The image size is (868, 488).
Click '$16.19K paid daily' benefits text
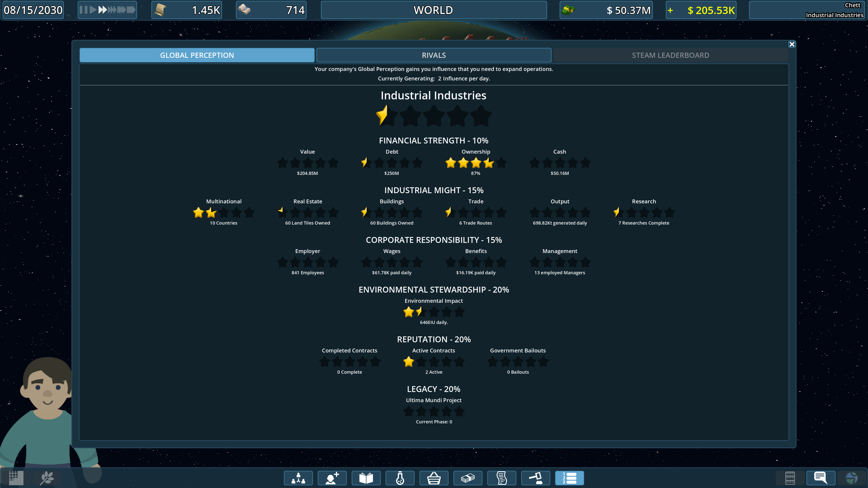[476, 273]
